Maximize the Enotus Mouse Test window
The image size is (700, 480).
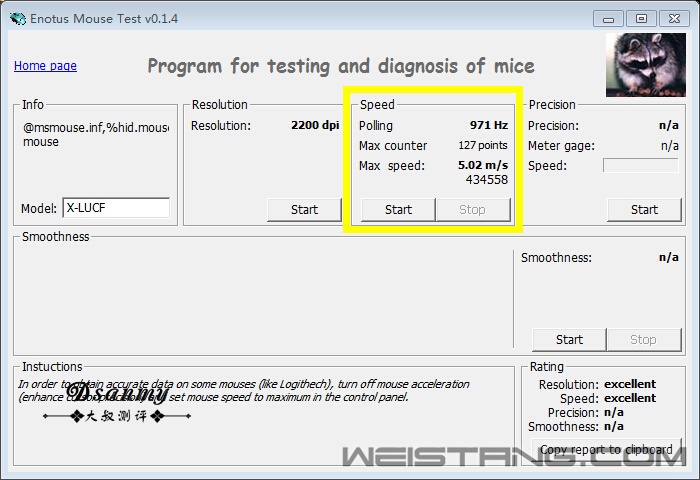pyautogui.click(x=641, y=18)
